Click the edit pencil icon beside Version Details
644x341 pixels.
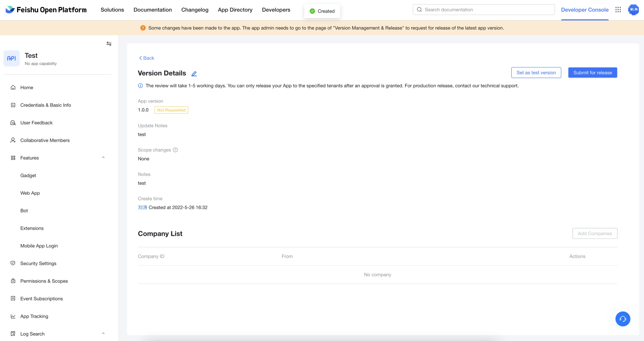point(194,74)
